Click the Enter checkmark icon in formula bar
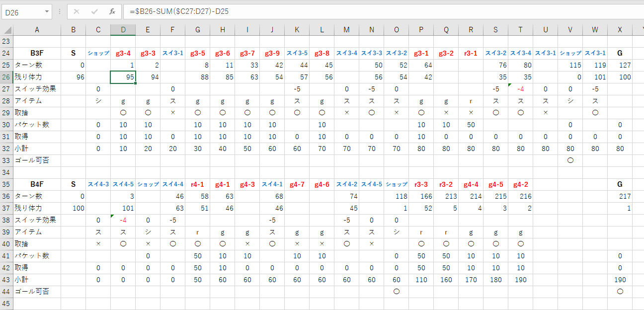644x310 pixels. pos(94,11)
